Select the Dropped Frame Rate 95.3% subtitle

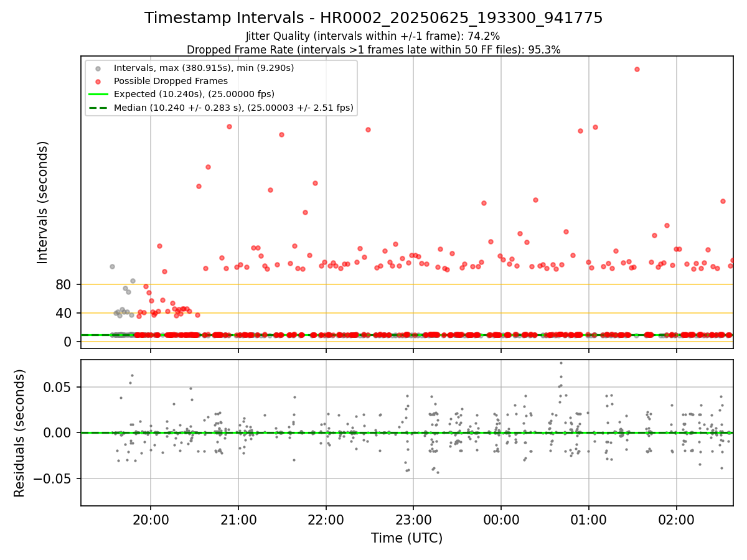[x=374, y=50]
